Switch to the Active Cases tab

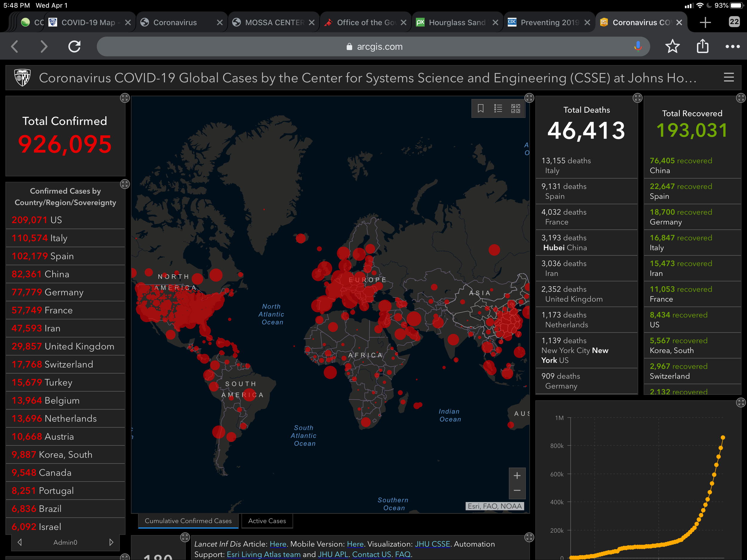[x=267, y=521]
